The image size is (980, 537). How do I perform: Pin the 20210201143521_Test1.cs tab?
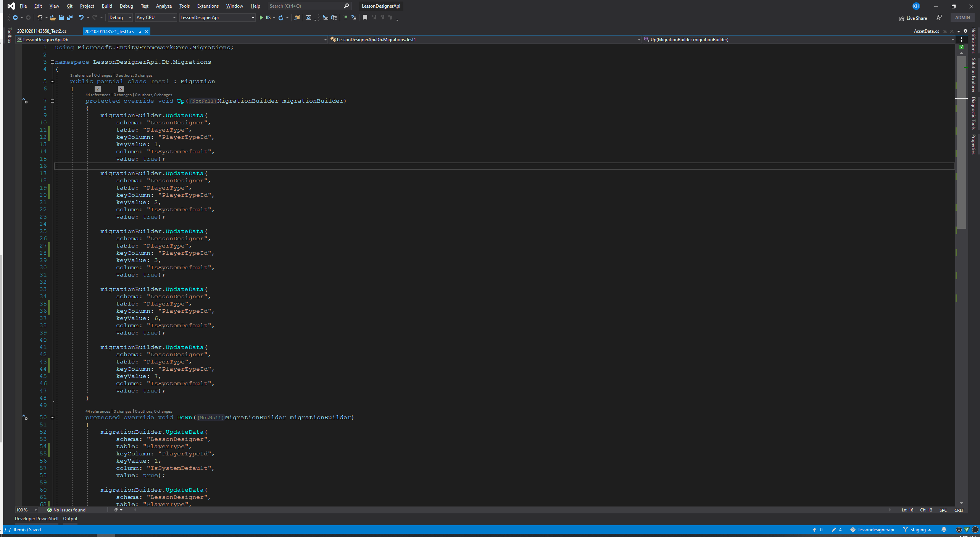pyautogui.click(x=140, y=32)
